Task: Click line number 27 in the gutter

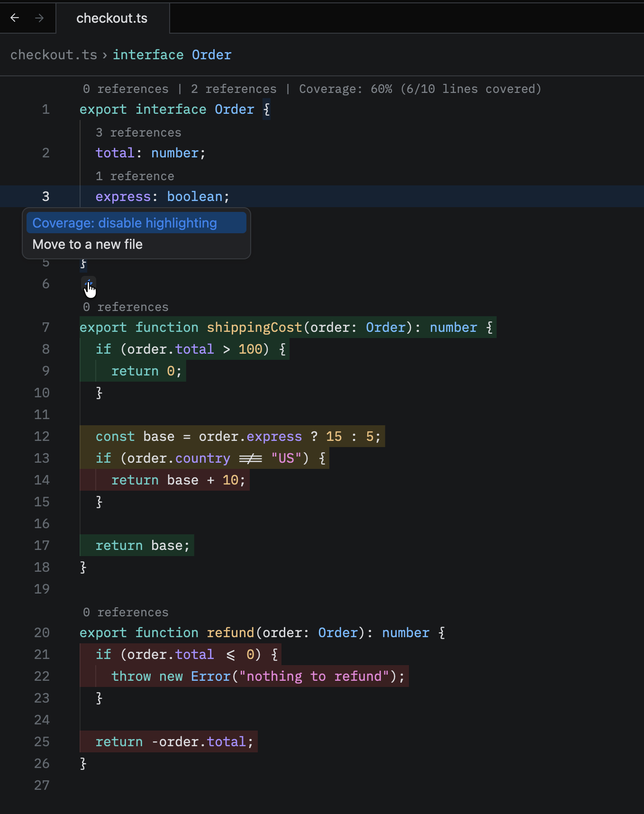Action: [42, 786]
